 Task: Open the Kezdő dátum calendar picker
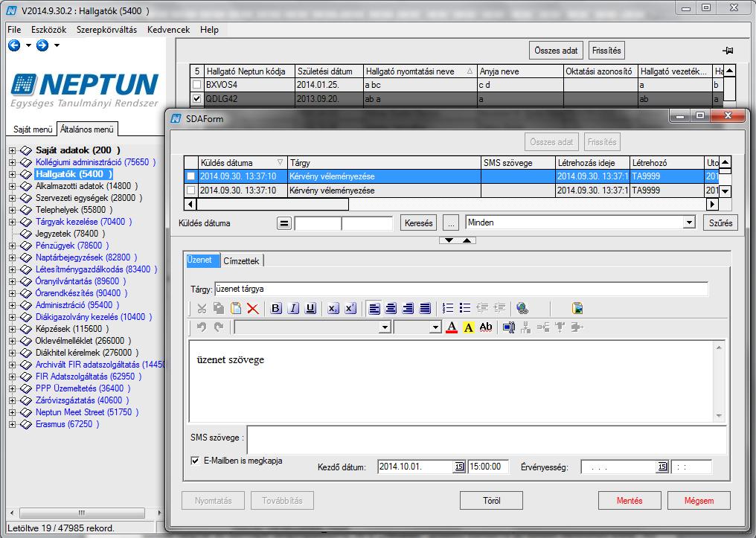459,467
